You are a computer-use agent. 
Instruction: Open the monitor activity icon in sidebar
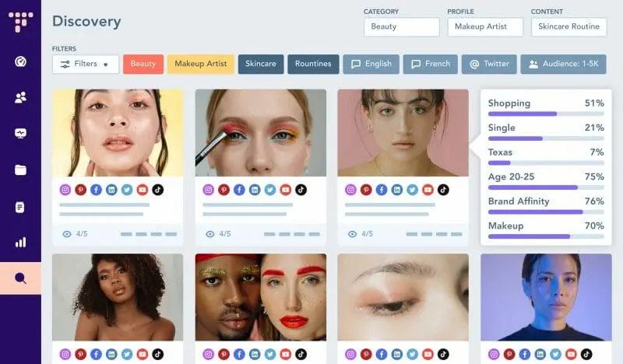pos(20,134)
